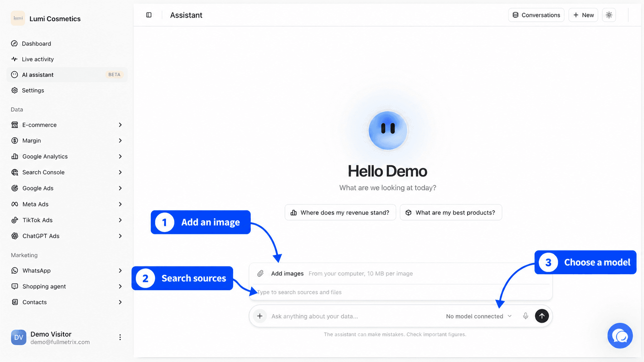Choose 'What are my best products?' suggestion
Viewport: 644px width, 362px height.
coord(451,213)
